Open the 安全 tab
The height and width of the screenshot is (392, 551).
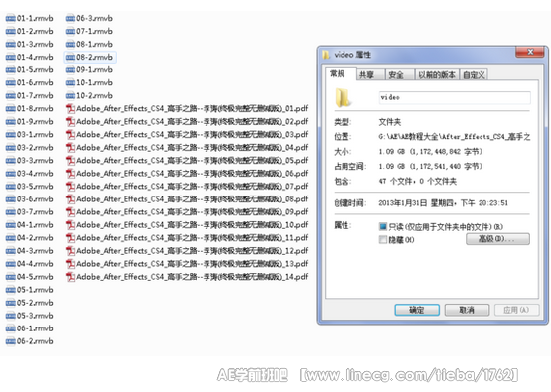point(399,75)
